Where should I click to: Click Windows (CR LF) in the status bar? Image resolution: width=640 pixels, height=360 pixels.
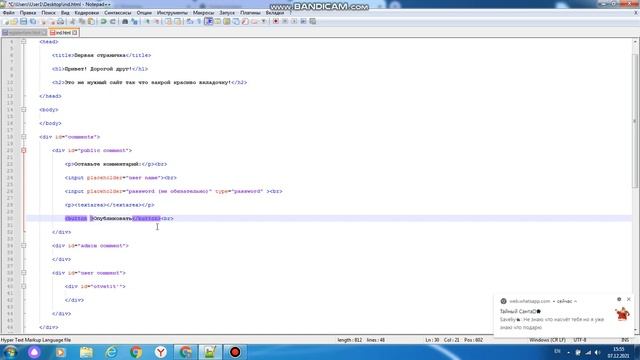[547, 340]
